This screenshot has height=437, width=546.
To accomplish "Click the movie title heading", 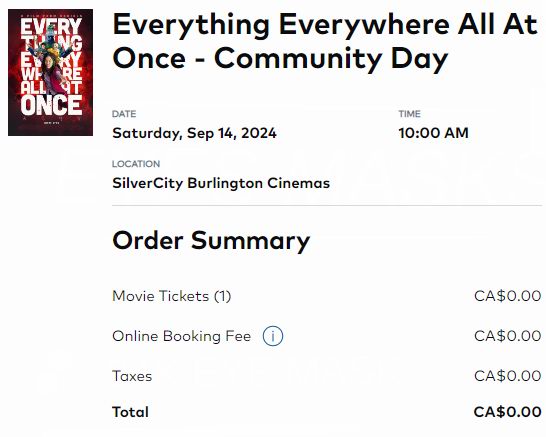I will pyautogui.click(x=325, y=41).
